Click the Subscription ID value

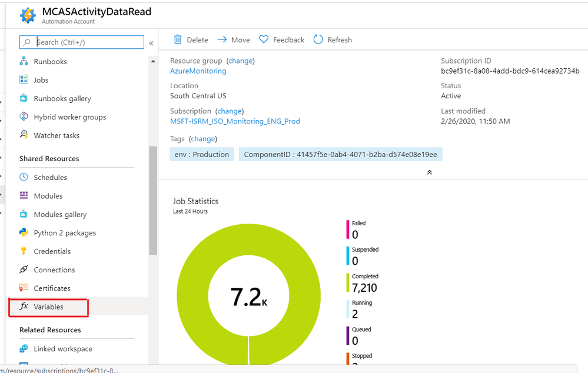(x=510, y=71)
